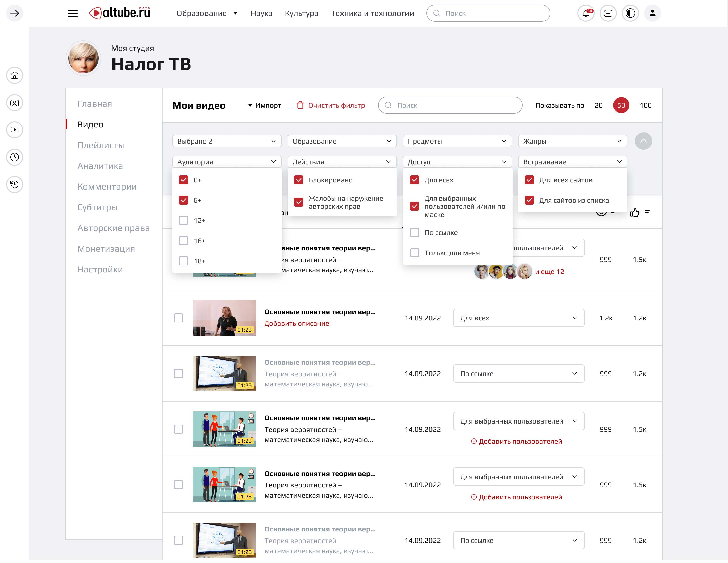The image size is (728, 563).
Task: Go to the home icon in sidebar
Action: point(15,75)
